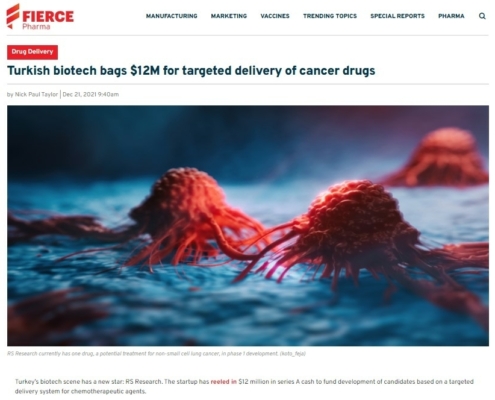Click the Fierce Pharma logo
495x400 pixels.
[40, 17]
